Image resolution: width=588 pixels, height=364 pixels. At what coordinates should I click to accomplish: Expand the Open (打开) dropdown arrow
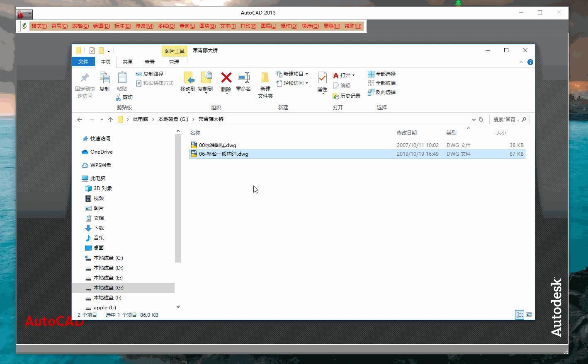tap(353, 75)
